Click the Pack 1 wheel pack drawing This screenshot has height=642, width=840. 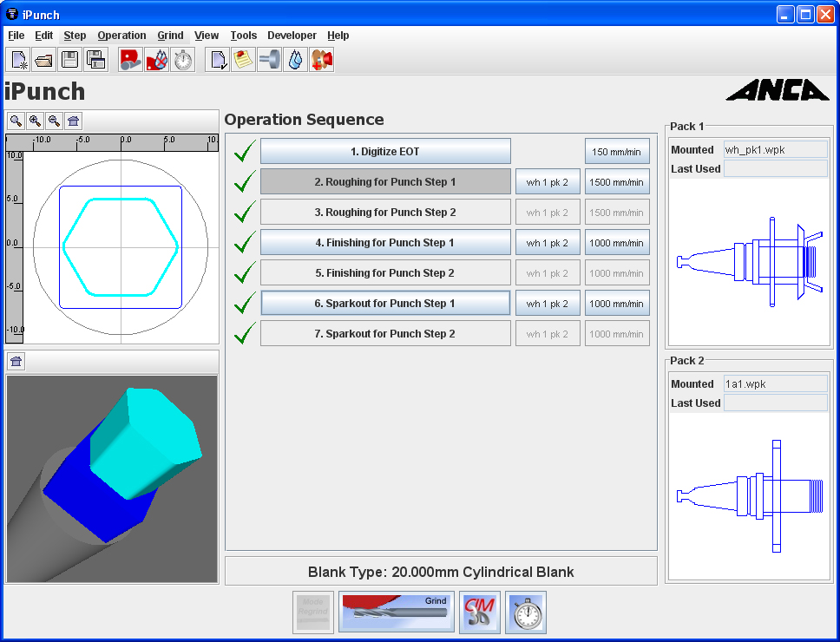click(x=750, y=262)
